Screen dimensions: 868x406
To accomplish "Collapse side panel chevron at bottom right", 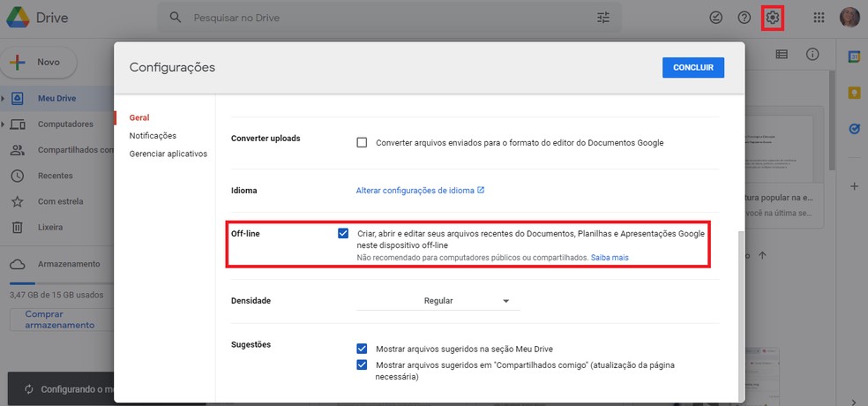I will coord(854,402).
